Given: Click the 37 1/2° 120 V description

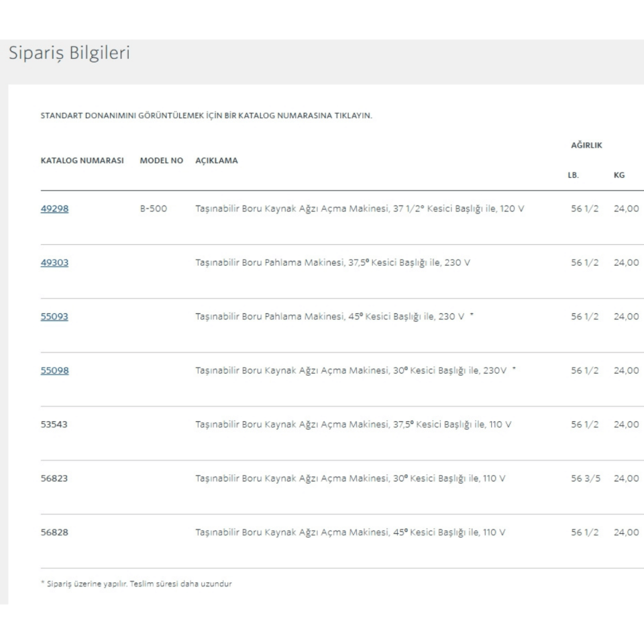Looking at the screenshot, I should [360, 209].
